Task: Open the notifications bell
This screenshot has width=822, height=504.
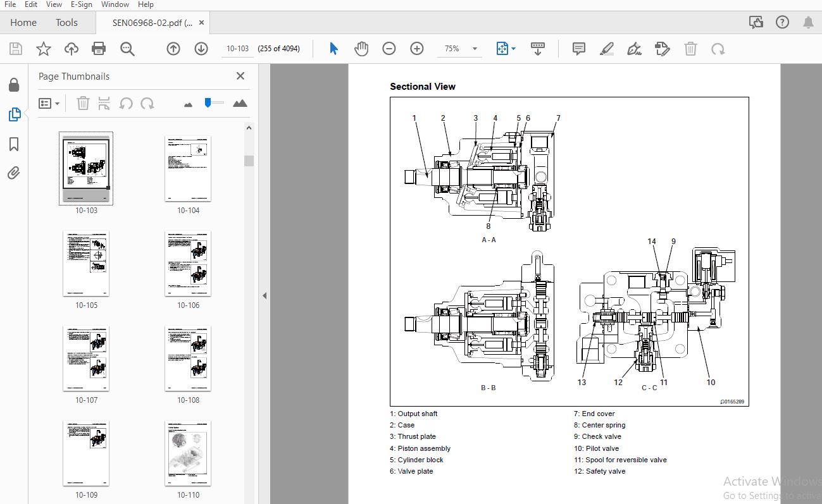Action: point(808,23)
